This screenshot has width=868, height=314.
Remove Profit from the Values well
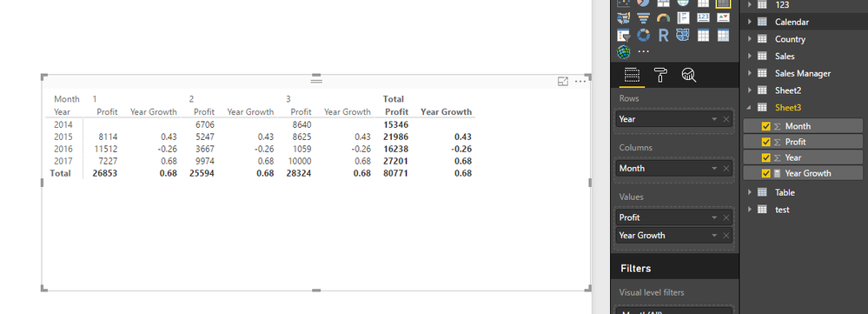coord(726,217)
